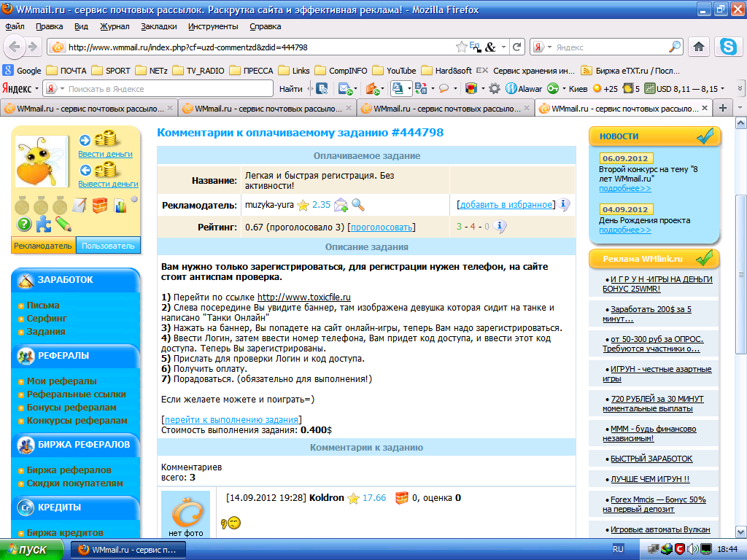Click the green question mark help icon

tap(24, 223)
